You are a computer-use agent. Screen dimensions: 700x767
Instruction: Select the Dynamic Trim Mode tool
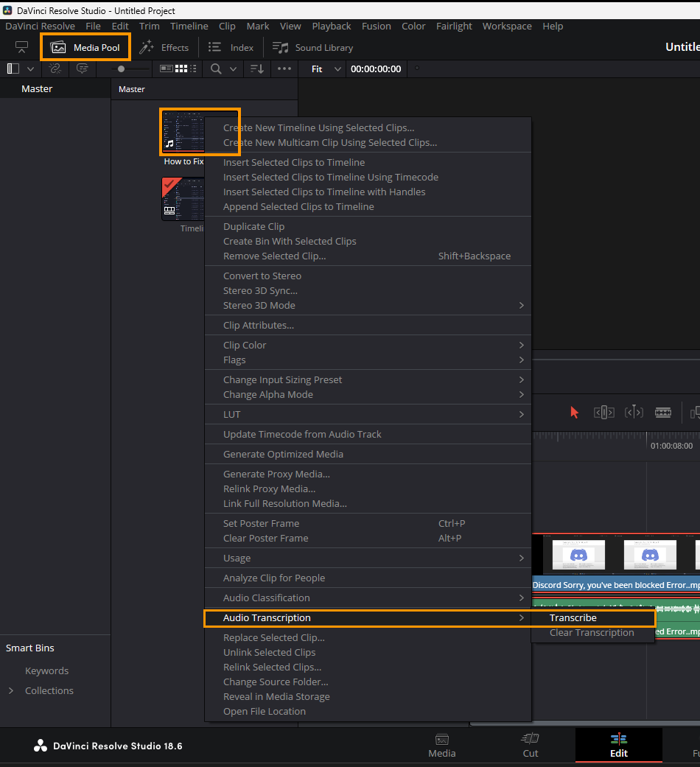[x=634, y=413]
